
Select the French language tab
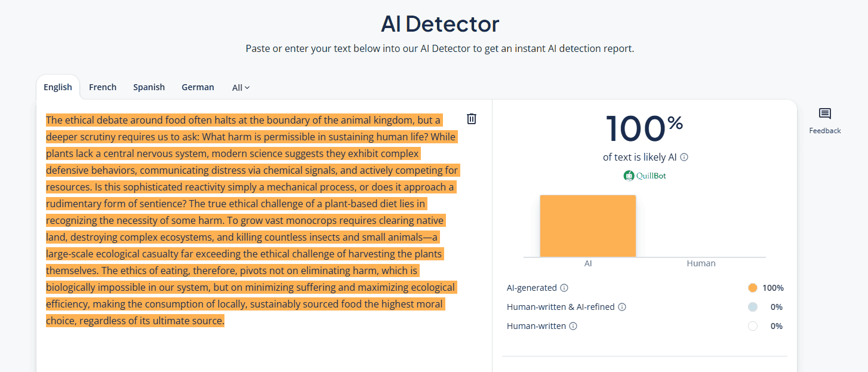click(x=103, y=87)
